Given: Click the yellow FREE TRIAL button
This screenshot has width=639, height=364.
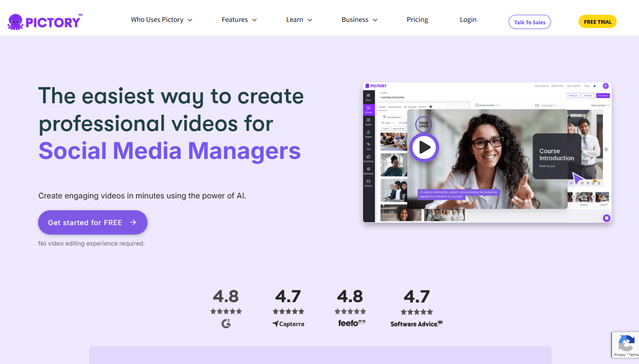Looking at the screenshot, I should [597, 21].
